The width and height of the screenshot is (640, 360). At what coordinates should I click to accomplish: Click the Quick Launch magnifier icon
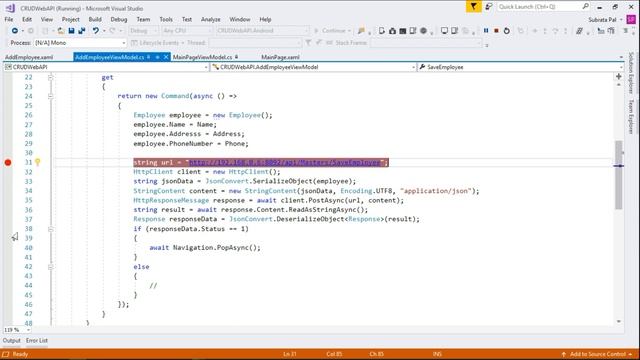click(x=585, y=7)
